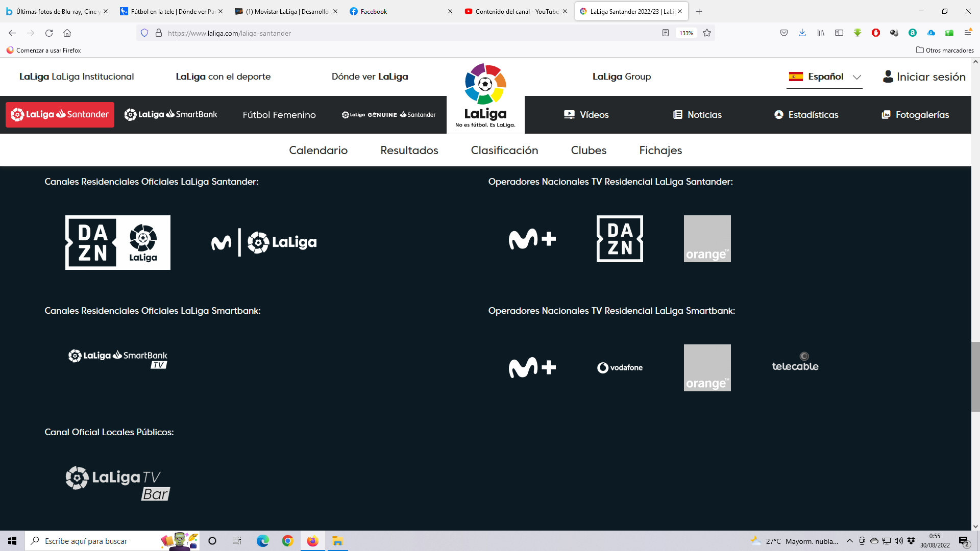
Task: Click the LaLiga SmartBank TV logo
Action: tap(118, 359)
